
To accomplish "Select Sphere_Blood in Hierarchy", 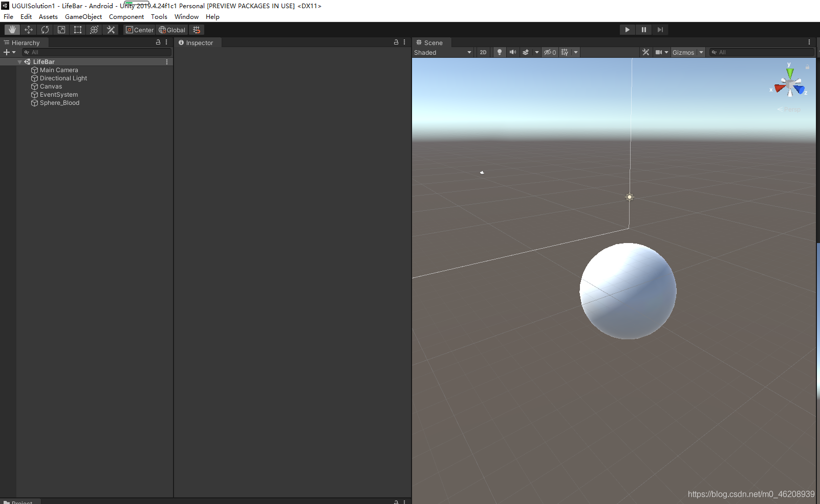I will pos(59,103).
